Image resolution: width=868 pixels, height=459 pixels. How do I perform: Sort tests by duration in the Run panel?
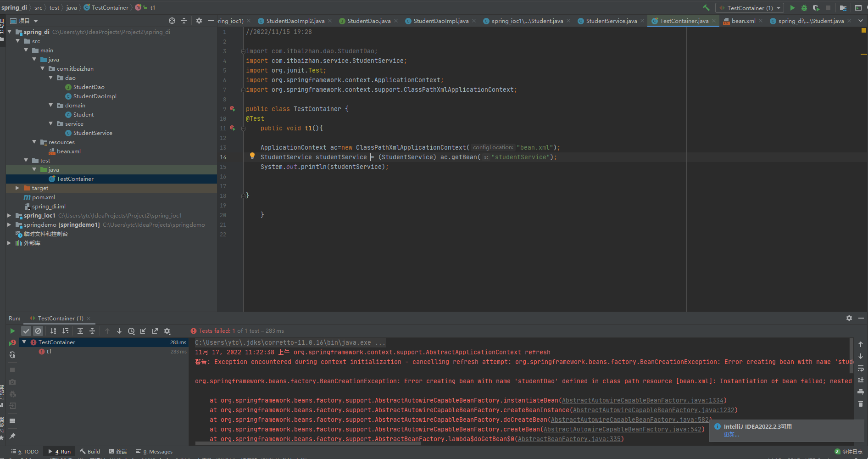(x=65, y=331)
